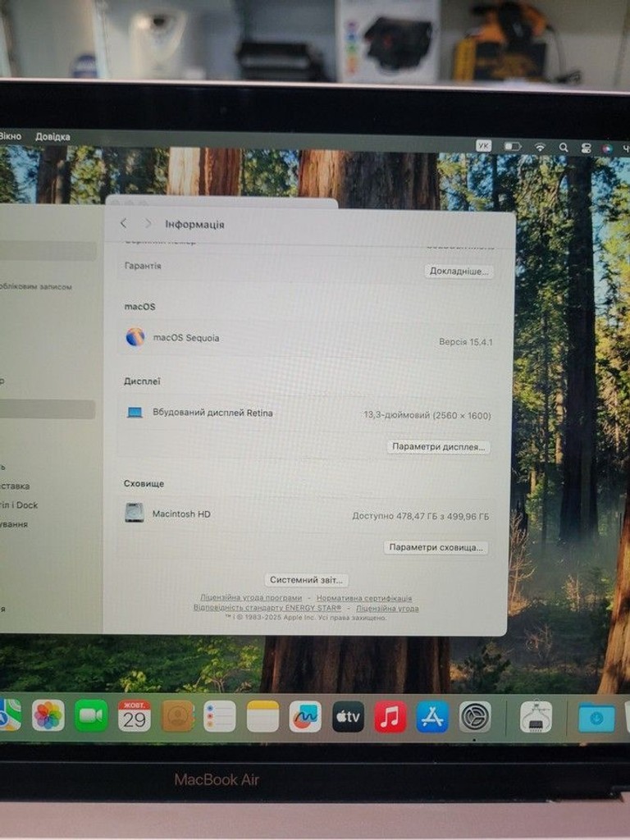This screenshot has height=840, width=630.
Task: Go forward with the right chevron
Action: click(x=148, y=223)
